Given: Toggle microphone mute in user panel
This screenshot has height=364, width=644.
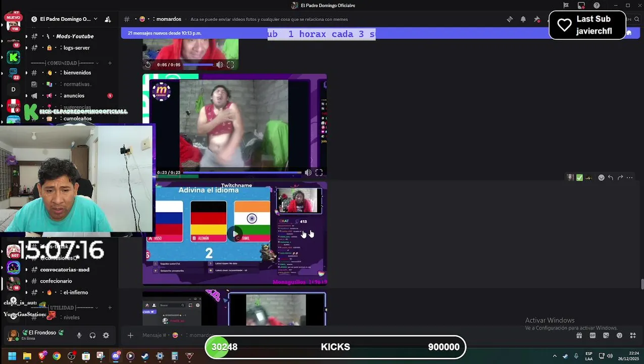Looking at the screenshot, I should point(79,335).
